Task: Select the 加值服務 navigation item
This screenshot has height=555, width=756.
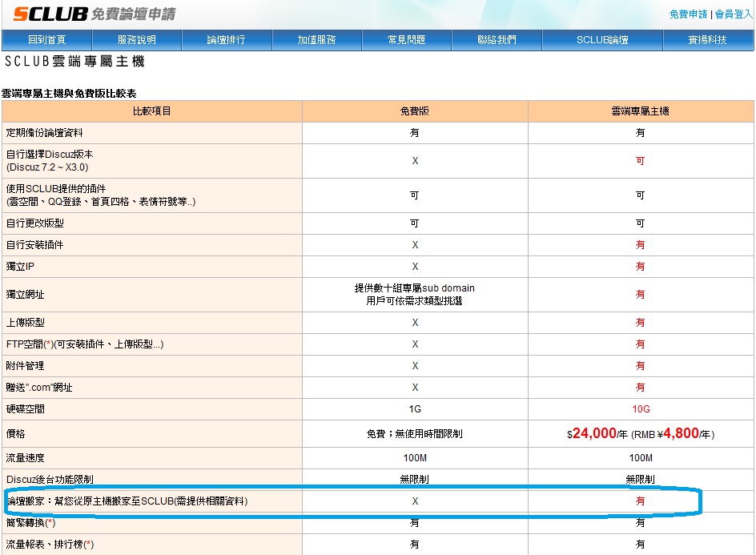Action: click(x=316, y=40)
